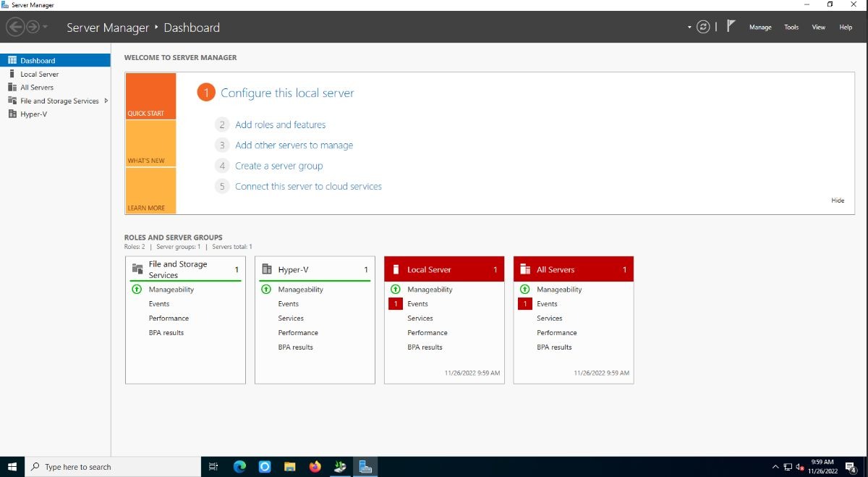Open the Action Center notifications icon

coord(851,467)
